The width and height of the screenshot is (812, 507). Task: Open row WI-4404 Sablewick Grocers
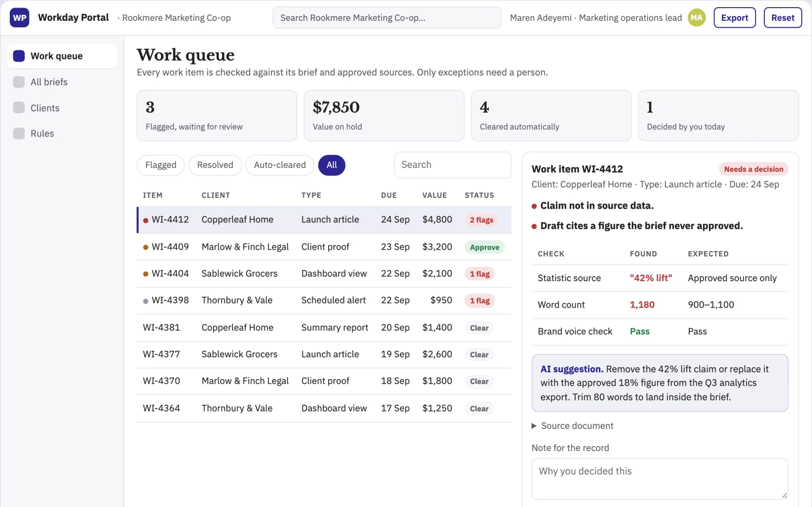(x=324, y=274)
